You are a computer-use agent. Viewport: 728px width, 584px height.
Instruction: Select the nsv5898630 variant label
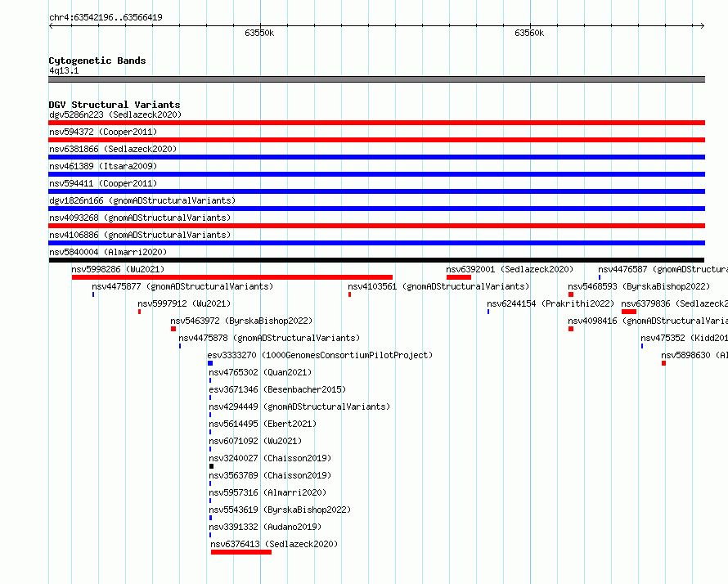[x=694, y=355]
